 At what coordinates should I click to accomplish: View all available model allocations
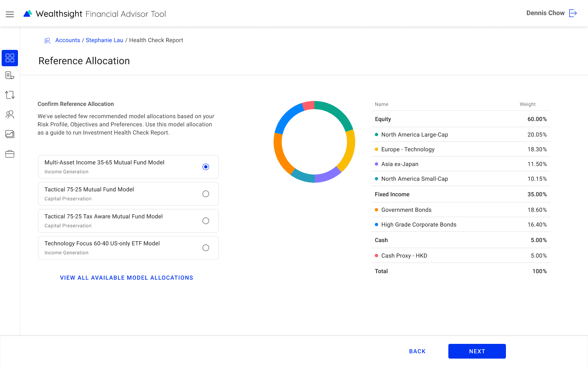127,278
